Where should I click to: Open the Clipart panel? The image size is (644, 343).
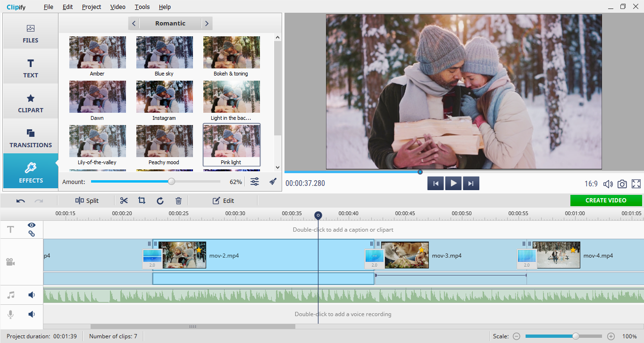31,101
